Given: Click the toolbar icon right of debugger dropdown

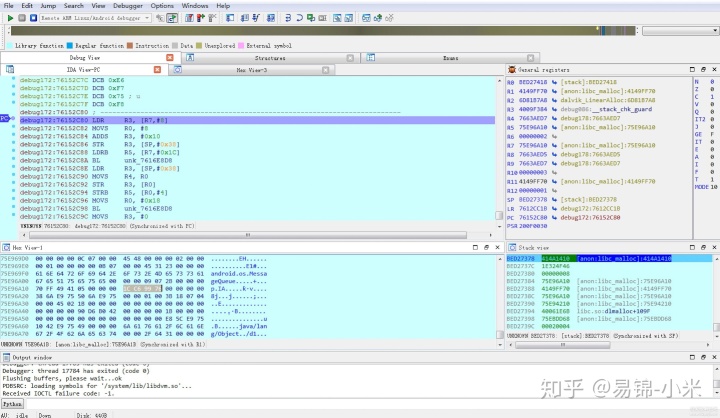Looking at the screenshot, I should (x=160, y=18).
